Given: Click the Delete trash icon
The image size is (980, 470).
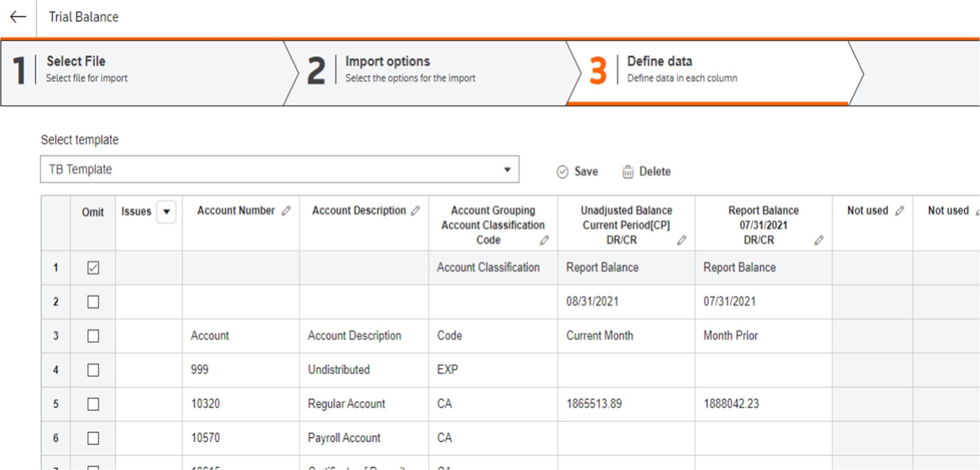Looking at the screenshot, I should 628,172.
